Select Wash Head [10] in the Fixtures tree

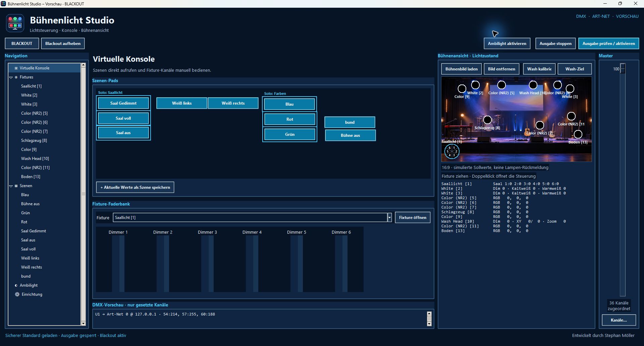click(35, 159)
